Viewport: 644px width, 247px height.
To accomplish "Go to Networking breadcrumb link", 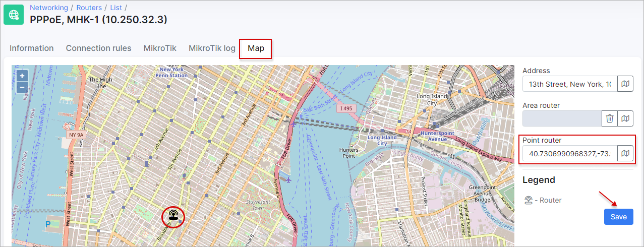I will tap(49, 8).
